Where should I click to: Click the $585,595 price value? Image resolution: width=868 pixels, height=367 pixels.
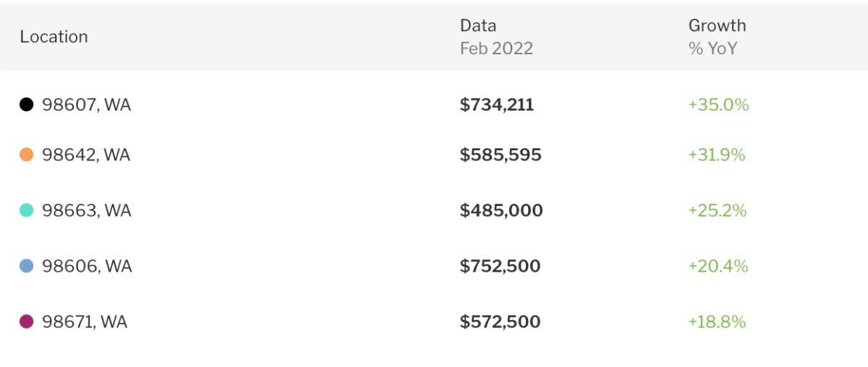pos(501,155)
